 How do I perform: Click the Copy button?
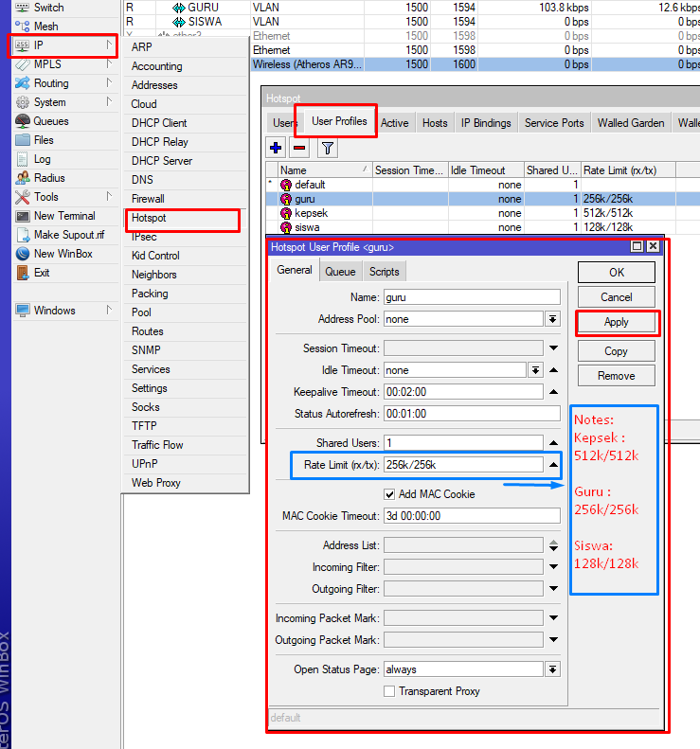(616, 351)
